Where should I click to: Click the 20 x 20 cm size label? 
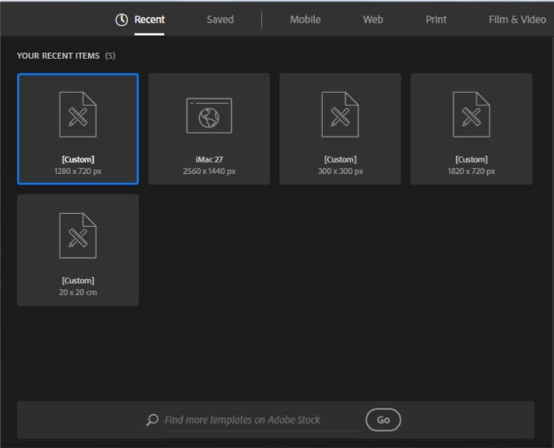click(78, 293)
